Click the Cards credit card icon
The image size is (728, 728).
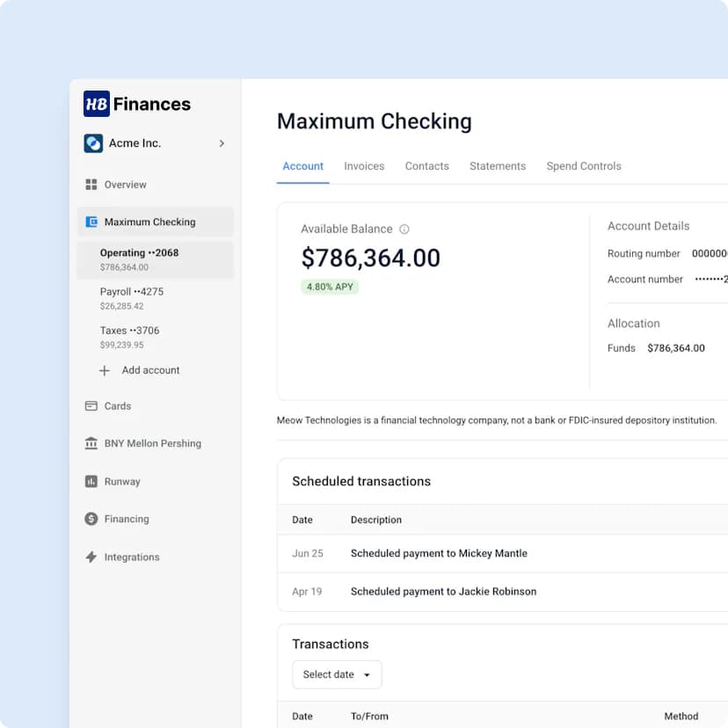pos(91,406)
